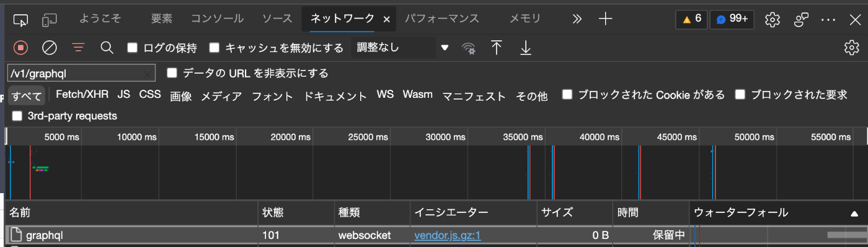868x247 pixels.
Task: Click the 101 status cell
Action: [x=296, y=235]
